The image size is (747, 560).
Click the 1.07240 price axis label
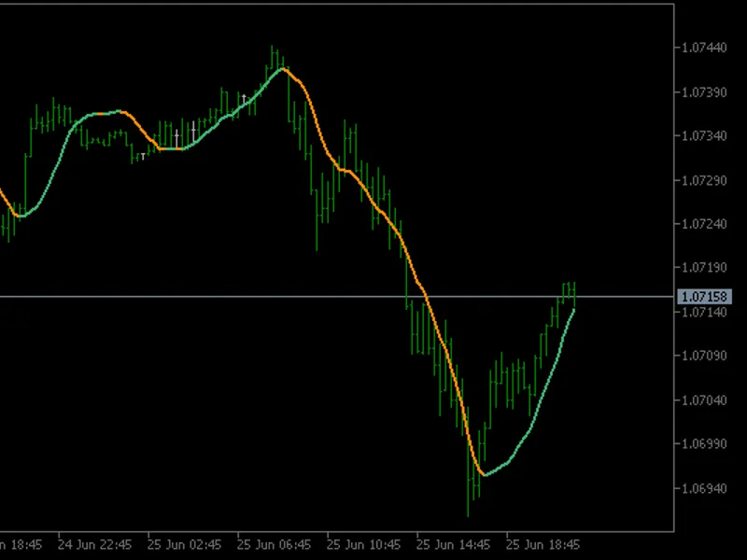[705, 224]
